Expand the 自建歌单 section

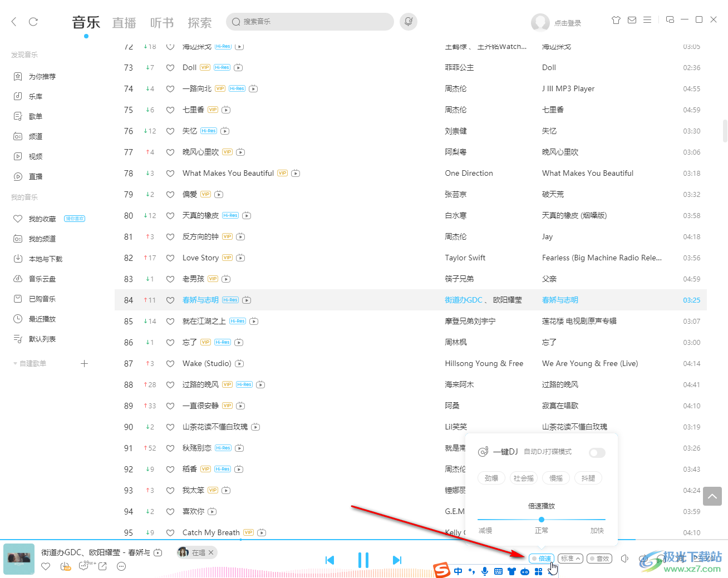30,364
